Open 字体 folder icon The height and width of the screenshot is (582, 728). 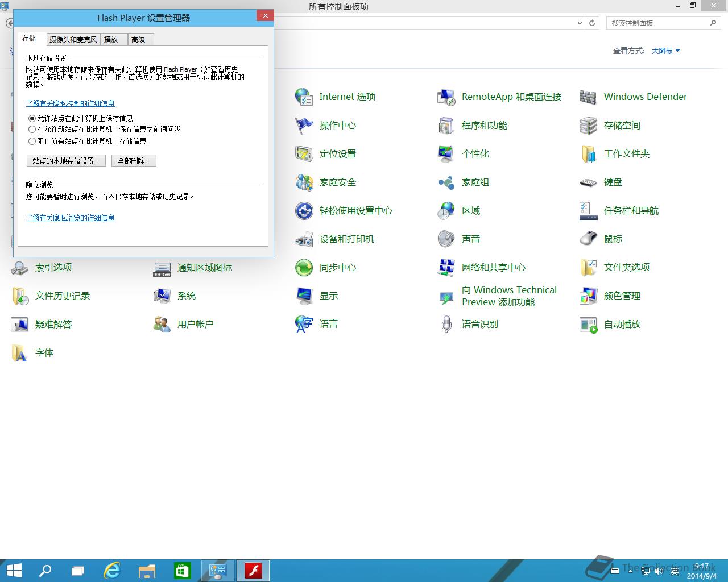[x=20, y=352]
